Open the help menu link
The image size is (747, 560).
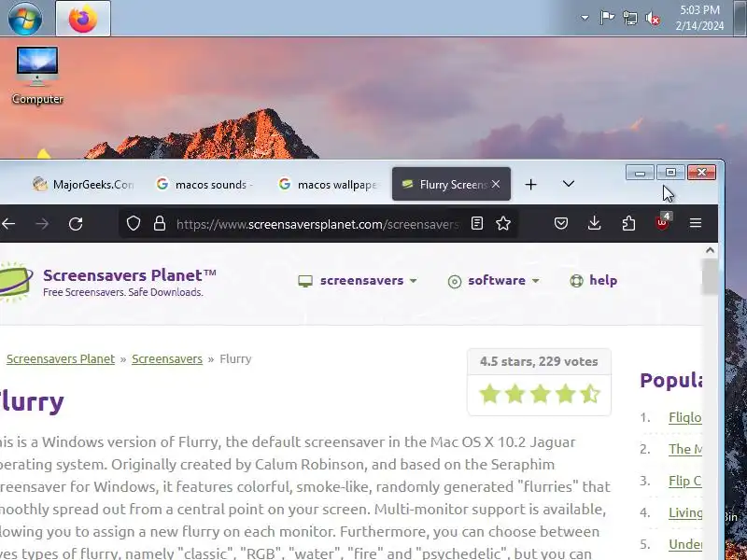coord(594,281)
